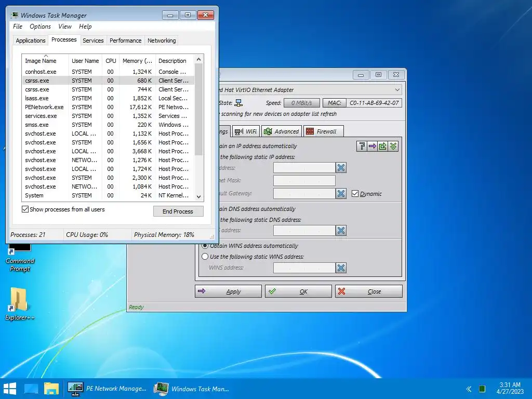Switch to the Services tab
This screenshot has height=399, width=532.
click(x=93, y=41)
